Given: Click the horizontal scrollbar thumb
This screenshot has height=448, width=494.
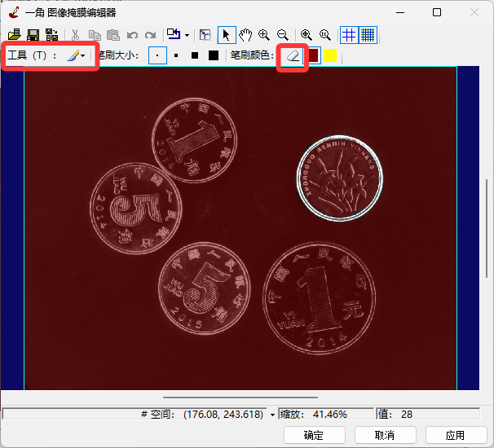Looking at the screenshot, I should (x=240, y=397).
